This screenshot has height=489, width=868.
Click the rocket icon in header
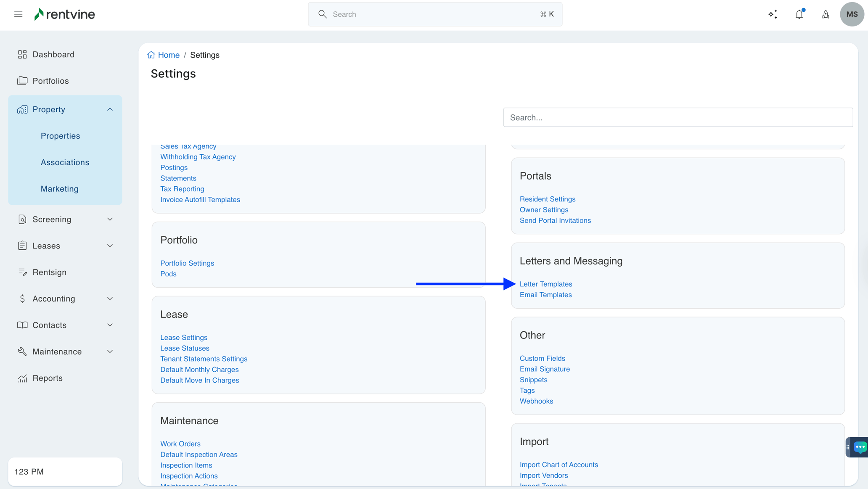pyautogui.click(x=826, y=14)
